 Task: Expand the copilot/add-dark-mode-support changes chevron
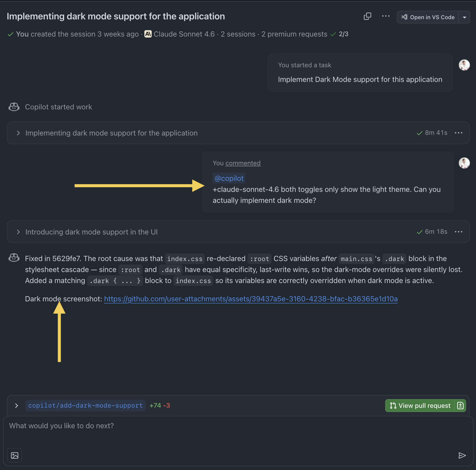(16, 406)
